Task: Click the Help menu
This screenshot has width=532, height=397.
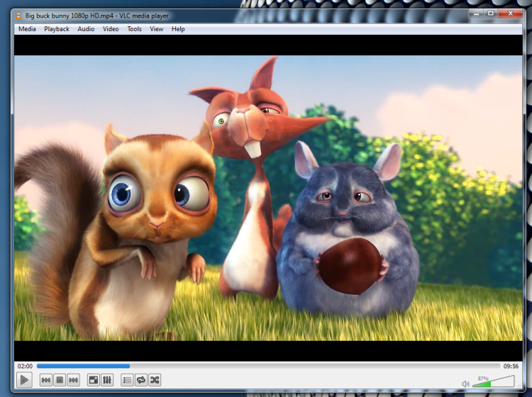Action: (178, 29)
